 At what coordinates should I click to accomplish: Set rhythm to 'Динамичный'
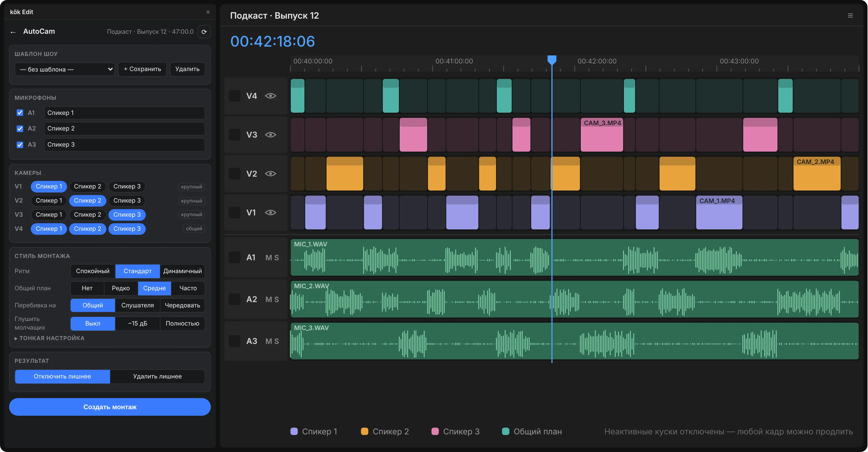coord(182,271)
